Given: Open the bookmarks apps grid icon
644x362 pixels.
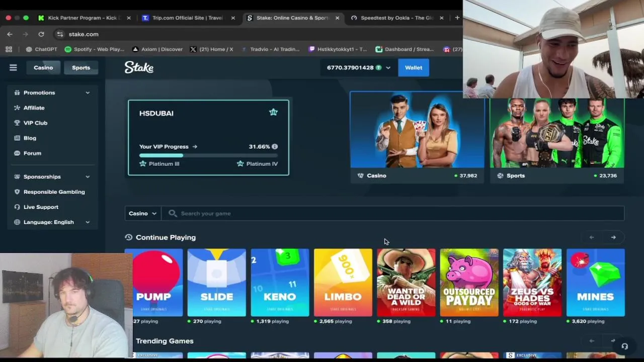Looking at the screenshot, I should tap(9, 49).
